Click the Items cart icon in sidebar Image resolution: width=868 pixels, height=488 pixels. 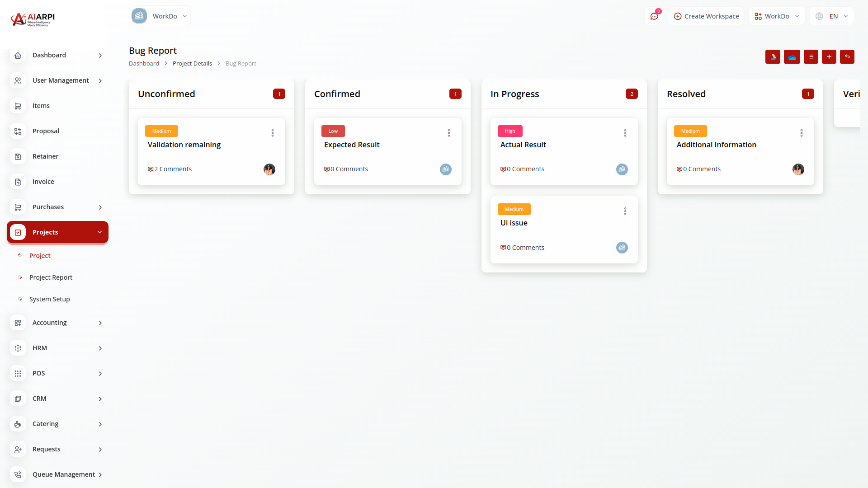coord(18,106)
